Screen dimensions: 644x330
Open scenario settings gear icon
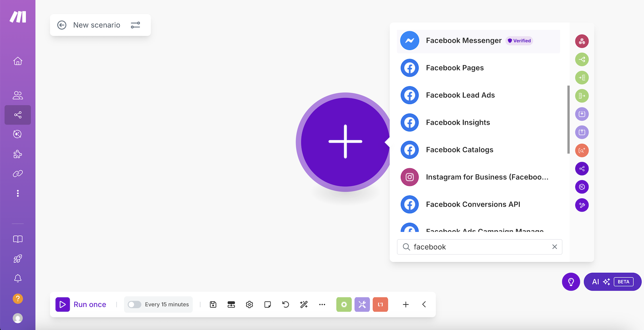click(x=250, y=305)
